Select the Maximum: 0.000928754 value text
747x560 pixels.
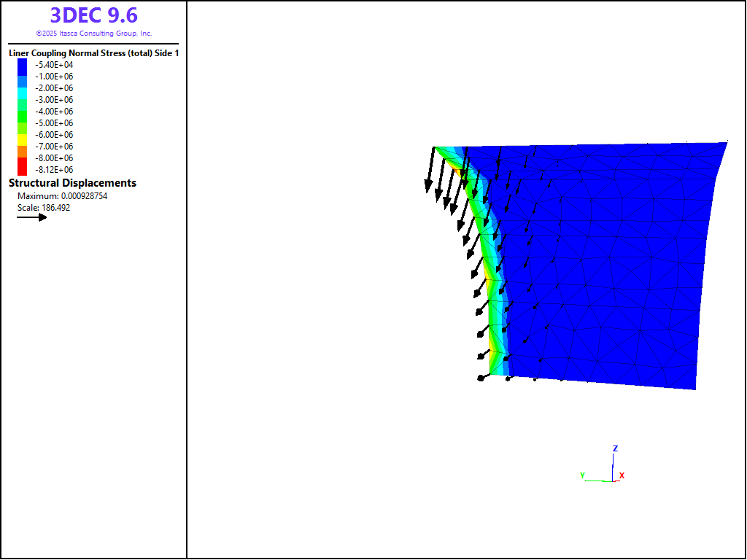pyautogui.click(x=62, y=196)
